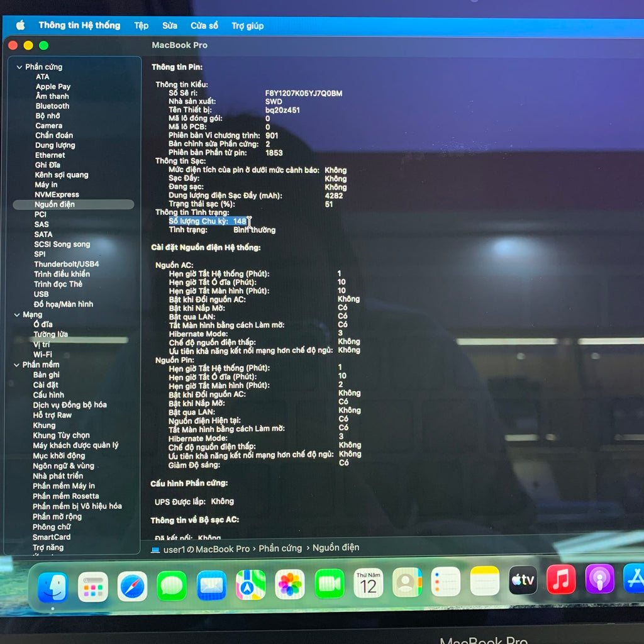Click the Apple menu logo
This screenshot has width=644, height=644.
click(x=20, y=25)
